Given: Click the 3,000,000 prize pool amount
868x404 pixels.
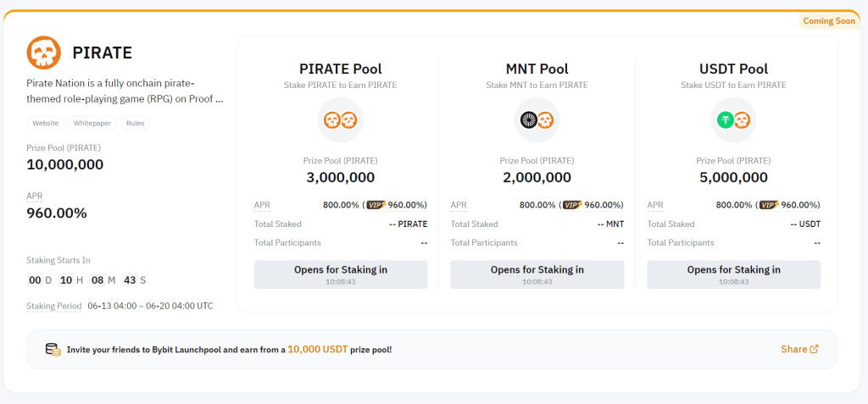Looking at the screenshot, I should (341, 178).
